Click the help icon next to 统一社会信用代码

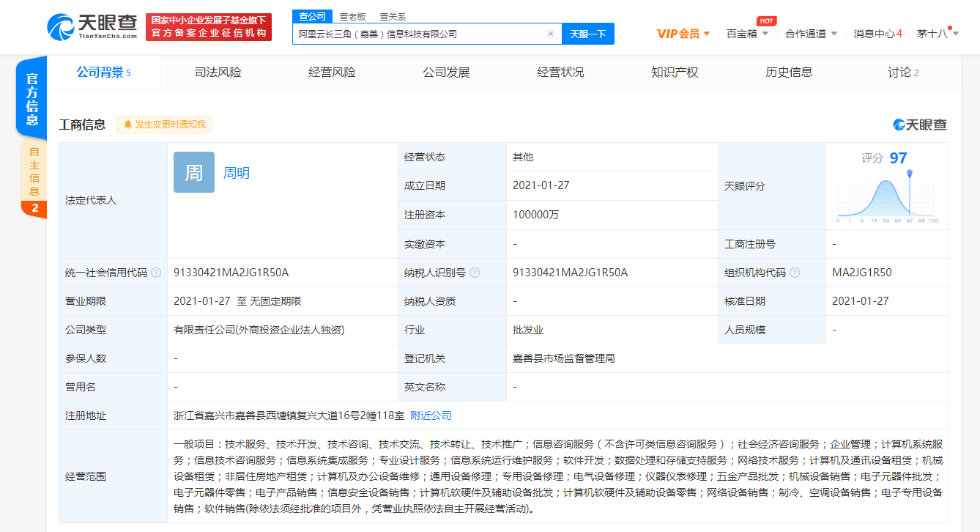tap(157, 272)
